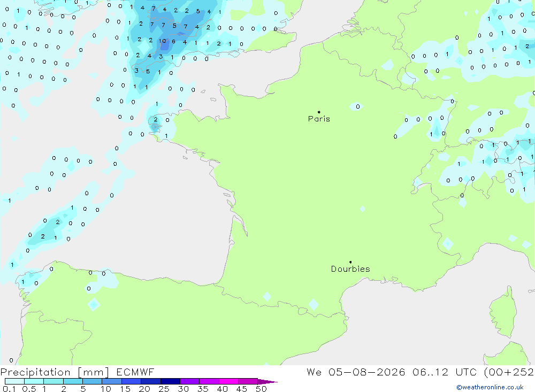Image resolution: width=535 pixels, height=392 pixels.
Task: Choose the 25–30 mm legend color swatch
Action: pyautogui.click(x=170, y=381)
